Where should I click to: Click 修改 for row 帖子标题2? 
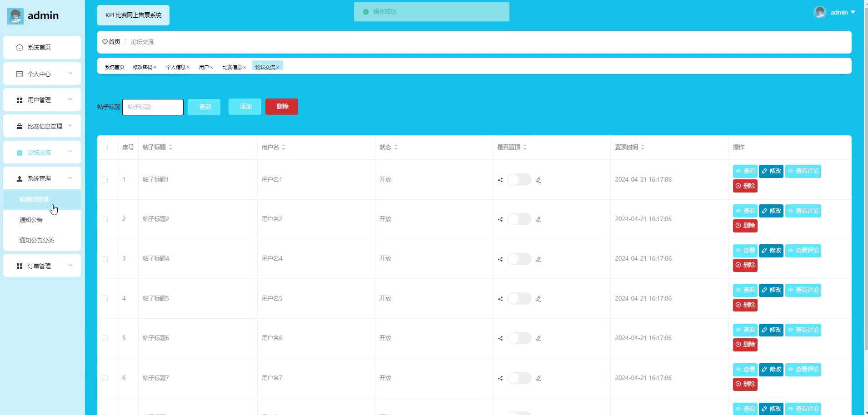[771, 211]
